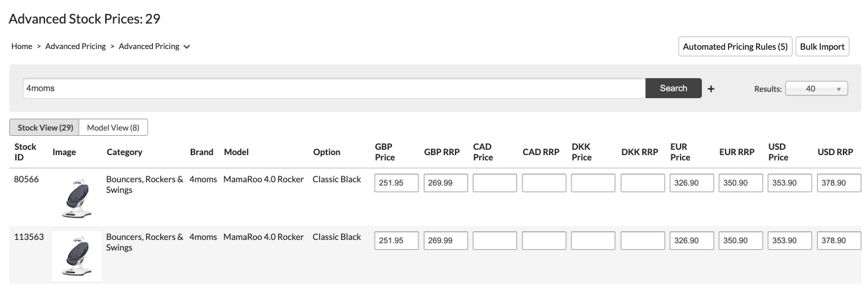Click the USD Price column header
This screenshot has height=287, width=868.
pos(779,152)
